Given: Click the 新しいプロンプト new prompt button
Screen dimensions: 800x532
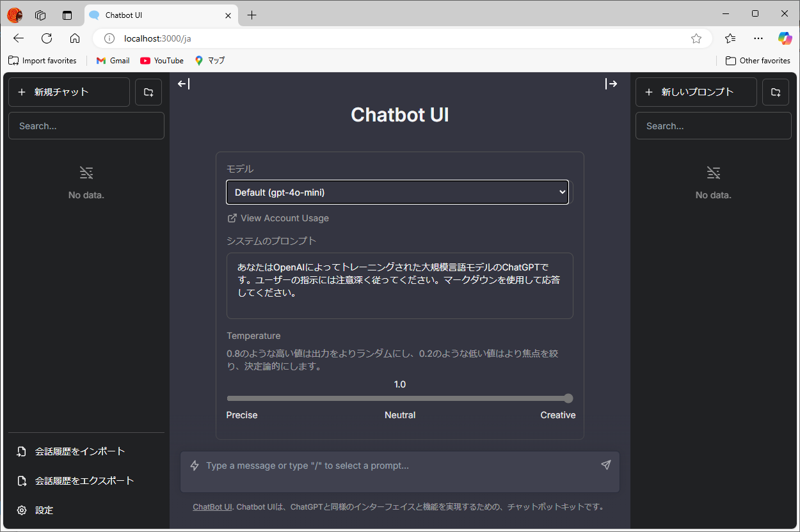Looking at the screenshot, I should coord(696,92).
